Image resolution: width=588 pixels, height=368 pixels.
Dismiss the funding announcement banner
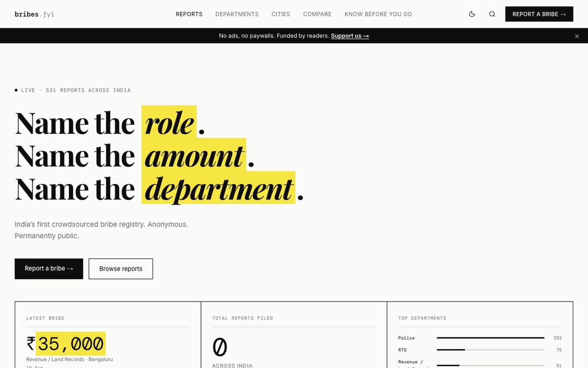pyautogui.click(x=577, y=36)
